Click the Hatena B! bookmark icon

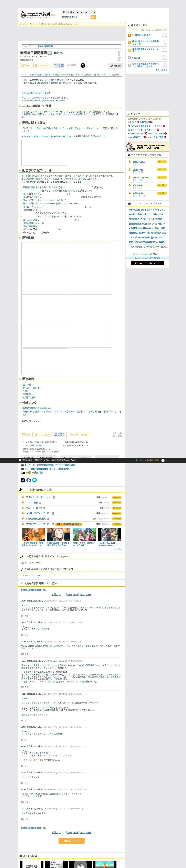tap(34, 480)
